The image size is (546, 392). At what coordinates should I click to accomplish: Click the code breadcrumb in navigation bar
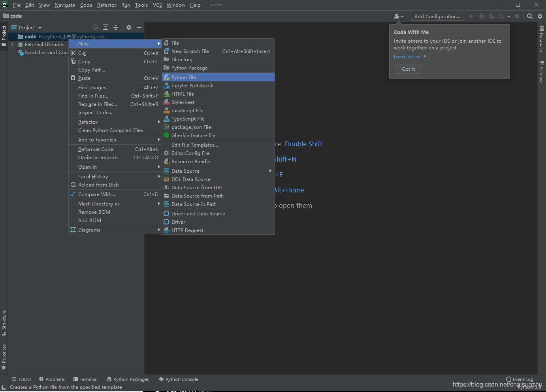tap(12, 16)
